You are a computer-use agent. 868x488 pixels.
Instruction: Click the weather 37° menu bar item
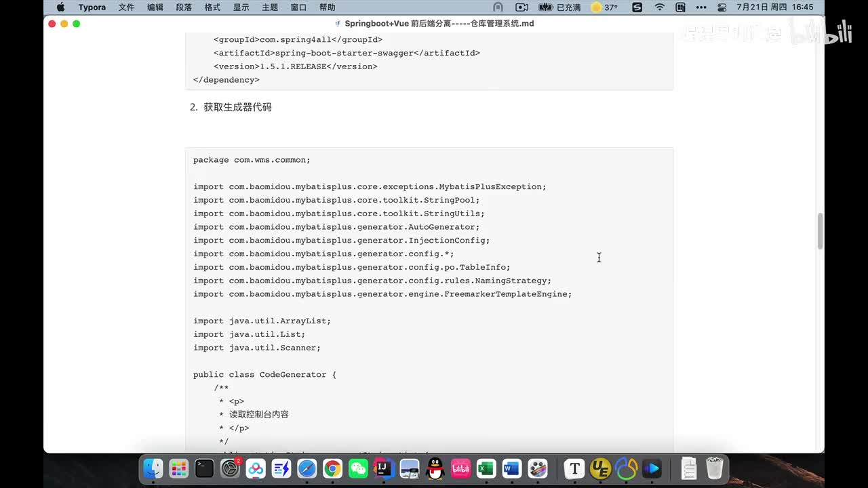tap(605, 7)
